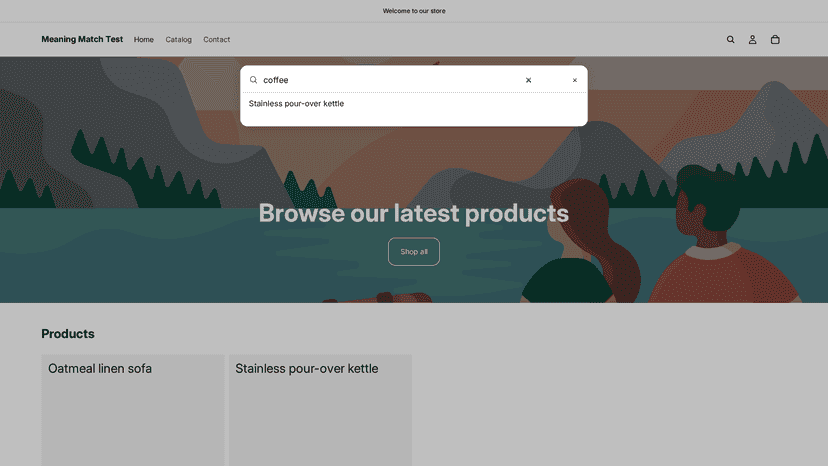Click the 'Products' section heading
The image size is (828, 466).
click(68, 334)
